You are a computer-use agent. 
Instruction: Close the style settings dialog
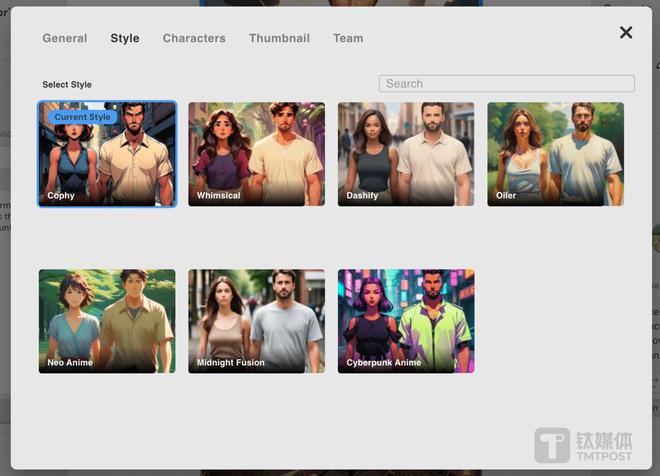(x=626, y=33)
